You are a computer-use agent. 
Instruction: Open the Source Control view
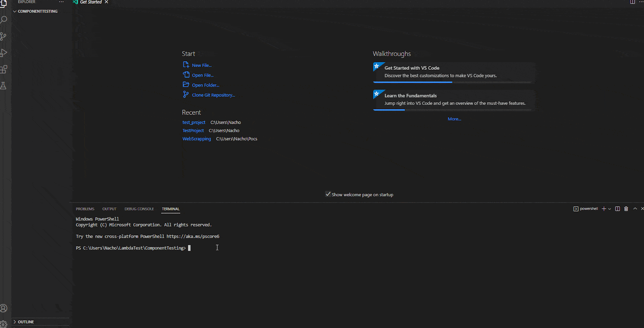4,37
